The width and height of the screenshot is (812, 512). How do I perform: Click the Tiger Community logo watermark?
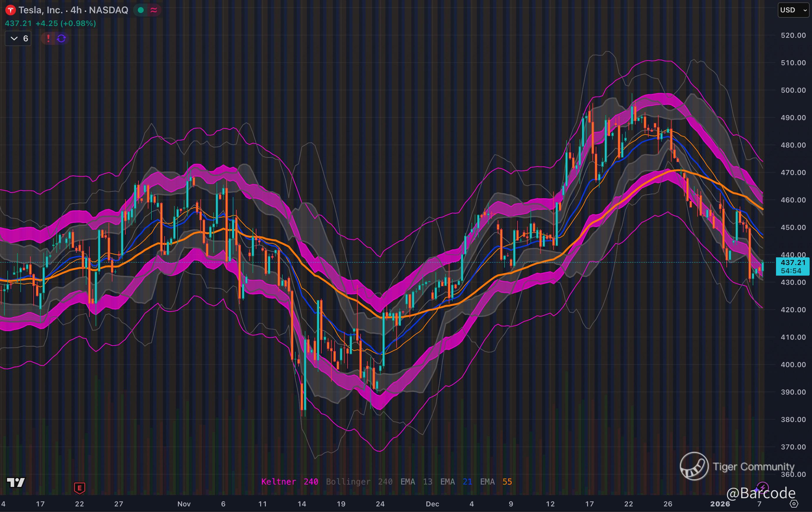click(694, 466)
